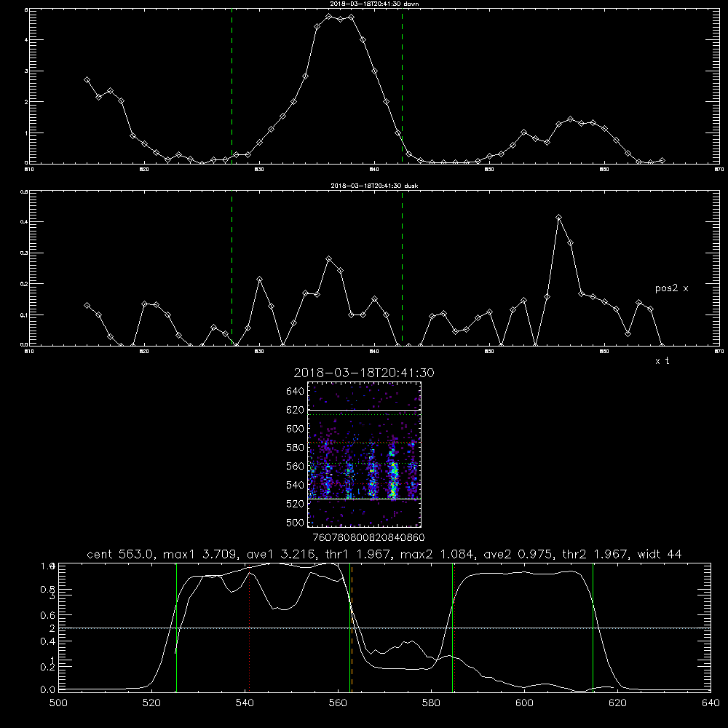728x728 pixels.
Task: Click 'widt 44' in the stats line
Action: click(x=660, y=554)
